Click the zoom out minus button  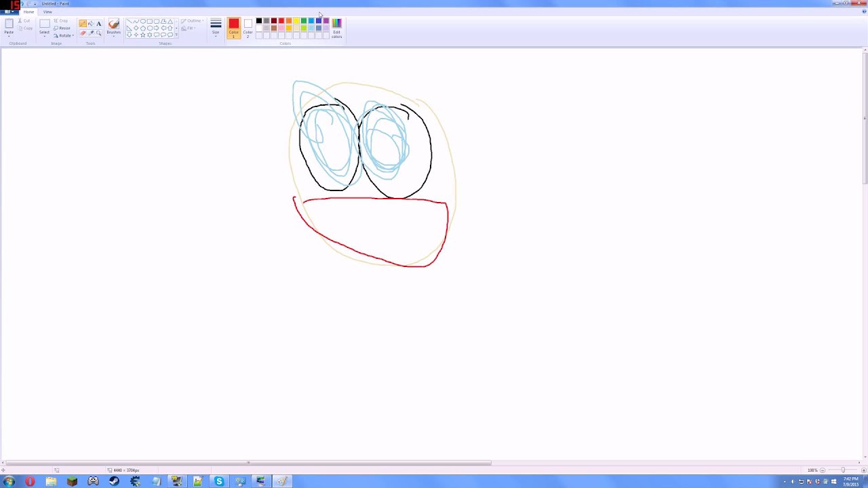pyautogui.click(x=823, y=470)
